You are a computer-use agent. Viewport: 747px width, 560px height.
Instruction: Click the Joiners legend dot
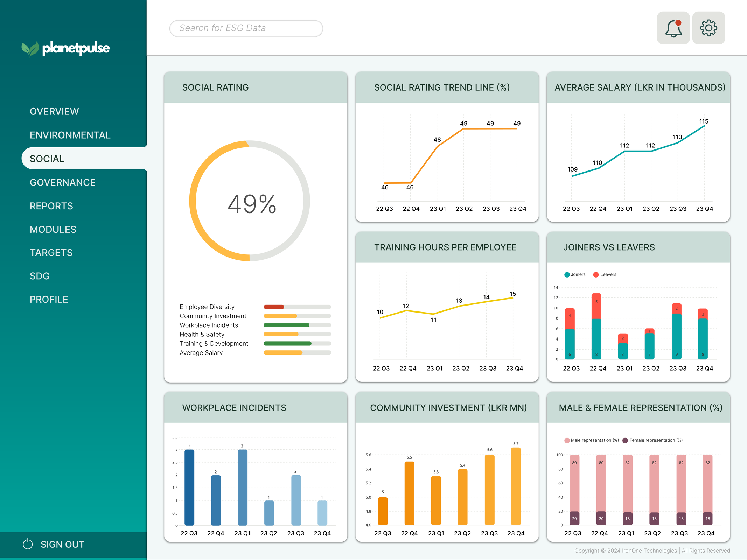pyautogui.click(x=567, y=275)
